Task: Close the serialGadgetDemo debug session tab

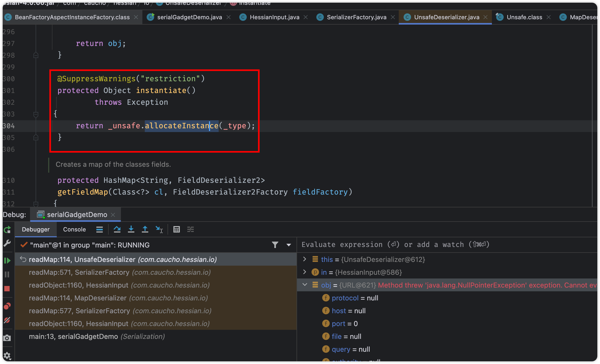Action: (x=113, y=215)
